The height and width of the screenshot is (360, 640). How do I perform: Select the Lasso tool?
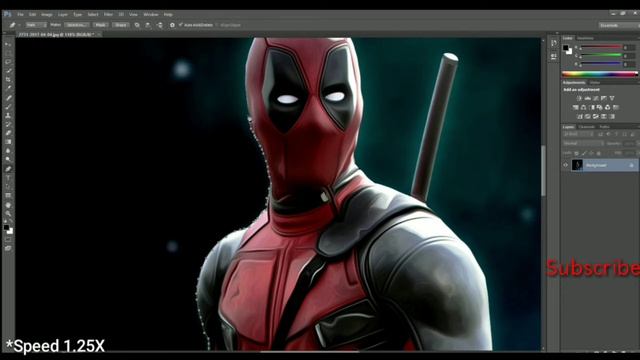click(x=8, y=62)
